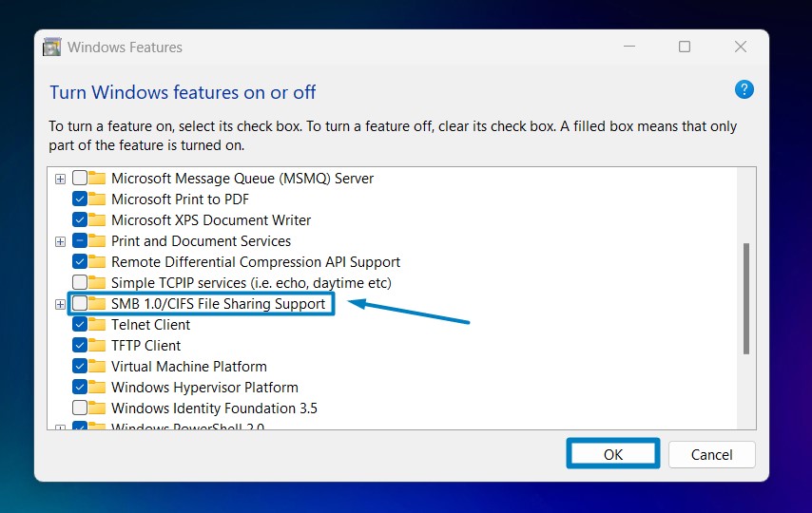This screenshot has height=513, width=812.
Task: Click the folder icon beside Microsoft XPS Document Writer
Action: [97, 219]
